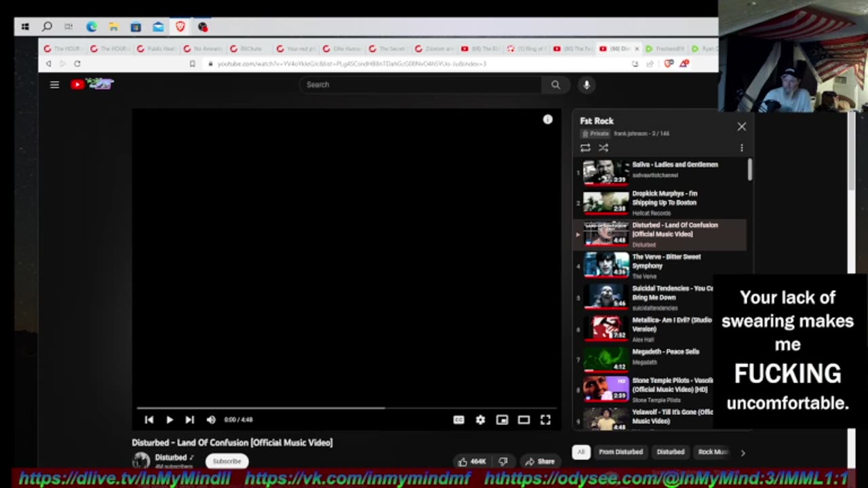Go to YouTube home via logo
This screenshot has width=868, height=488.
(x=92, y=84)
